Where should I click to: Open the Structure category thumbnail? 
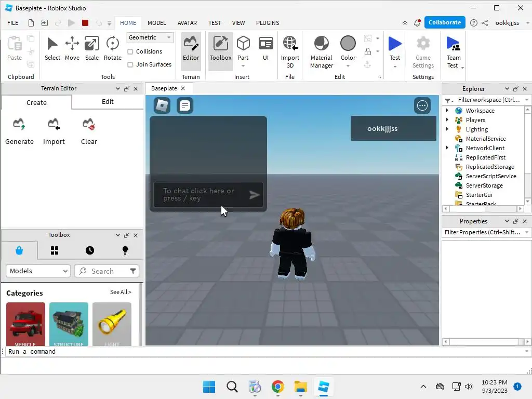coord(69,324)
